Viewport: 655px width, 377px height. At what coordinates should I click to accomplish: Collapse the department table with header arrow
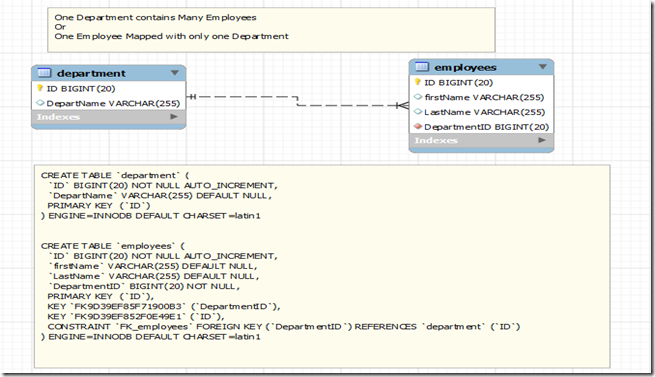click(175, 73)
